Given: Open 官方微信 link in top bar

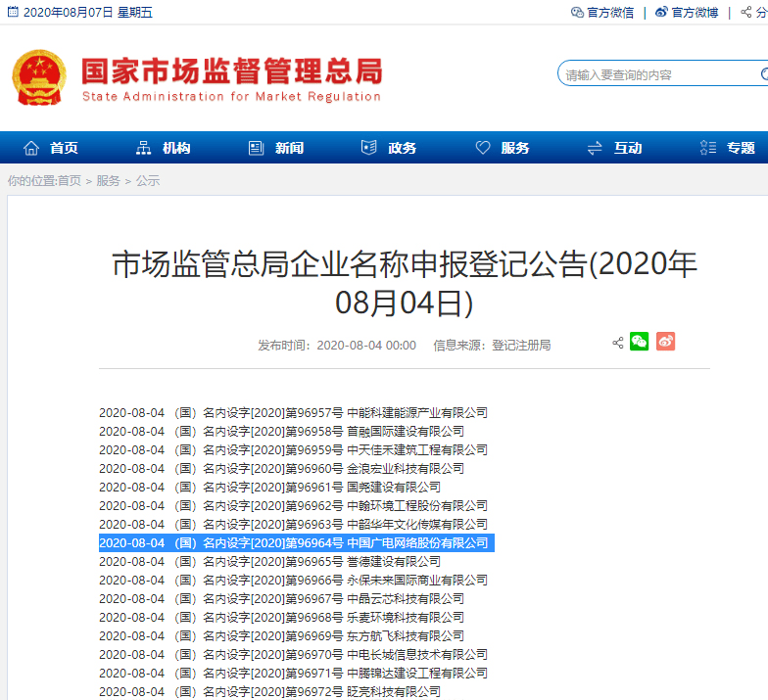Looking at the screenshot, I should pyautogui.click(x=602, y=13).
